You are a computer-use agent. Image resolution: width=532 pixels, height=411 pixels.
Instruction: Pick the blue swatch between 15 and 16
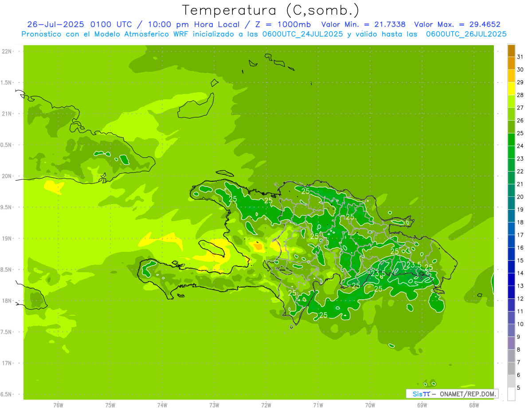tap(511, 254)
